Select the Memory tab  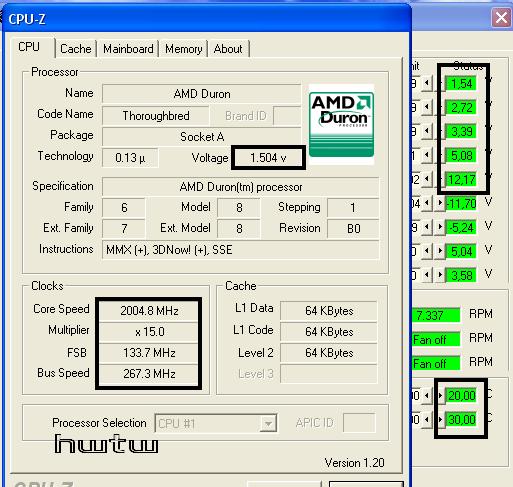[184, 49]
